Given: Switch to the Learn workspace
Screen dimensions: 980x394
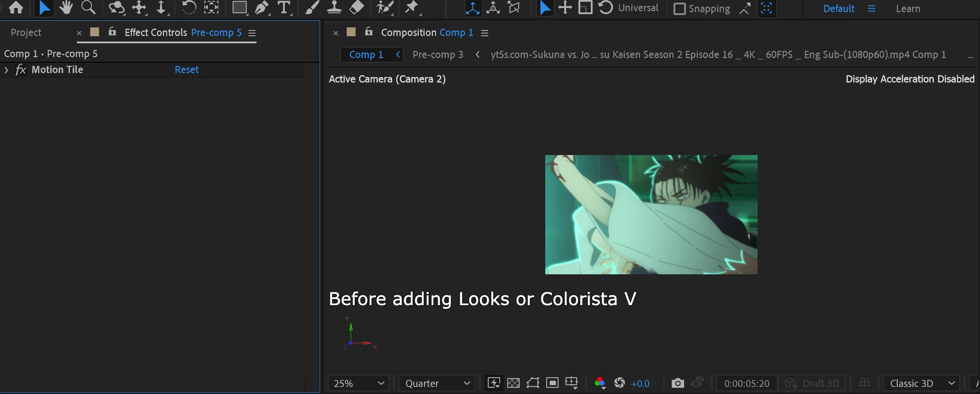Looking at the screenshot, I should [x=908, y=9].
